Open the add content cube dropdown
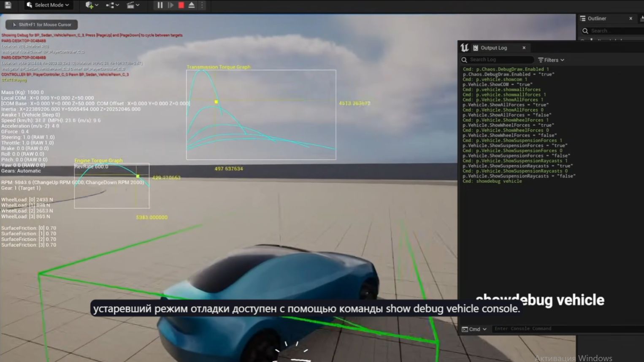Viewport: 644px width, 362px height. tap(92, 5)
